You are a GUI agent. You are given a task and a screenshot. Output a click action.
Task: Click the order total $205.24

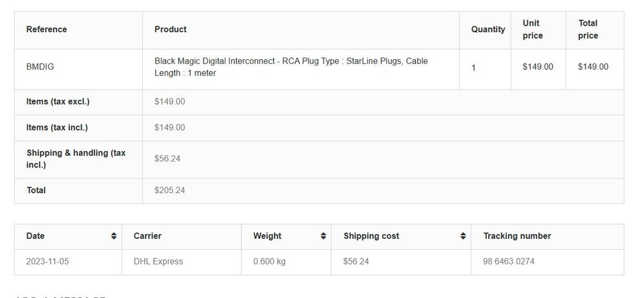click(x=169, y=191)
